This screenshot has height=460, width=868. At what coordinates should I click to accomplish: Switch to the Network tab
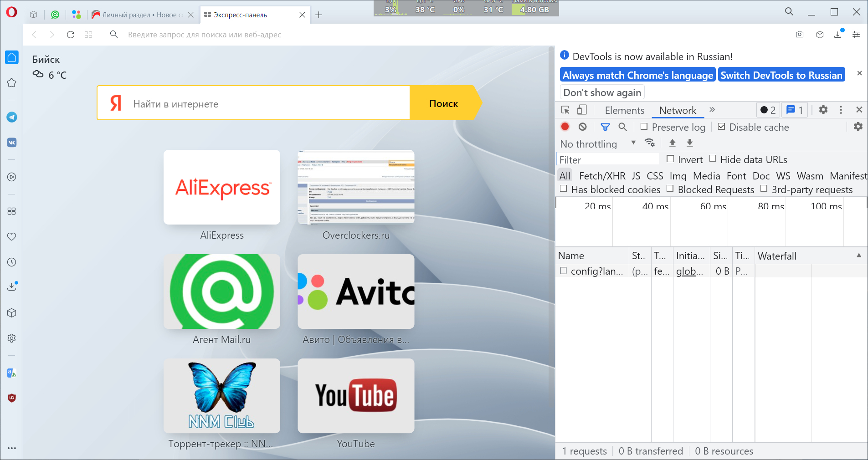coord(678,110)
